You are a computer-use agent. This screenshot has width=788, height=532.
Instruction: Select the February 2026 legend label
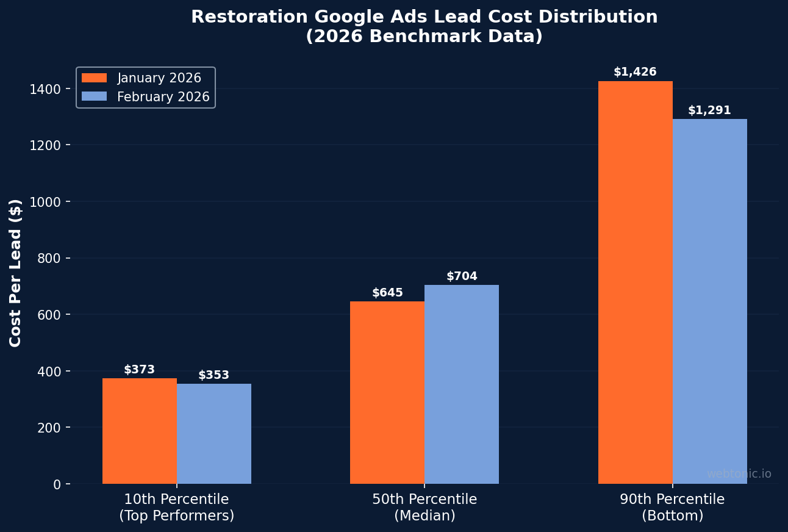(x=163, y=97)
